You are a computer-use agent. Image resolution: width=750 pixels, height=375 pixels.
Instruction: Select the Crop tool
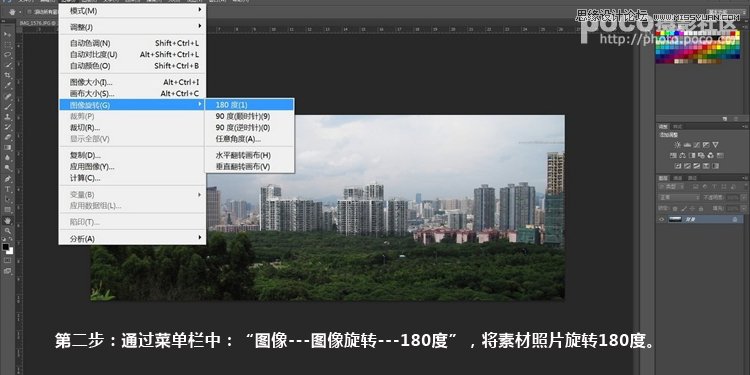pos(8,75)
